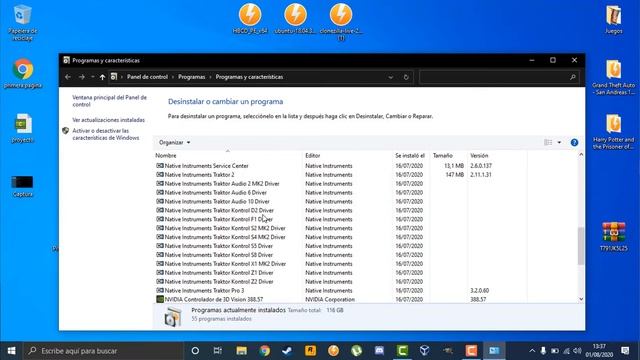Image resolution: width=640 pixels, height=360 pixels.
Task: Select the WinRAR archive desktop icon
Action: [x=613, y=236]
